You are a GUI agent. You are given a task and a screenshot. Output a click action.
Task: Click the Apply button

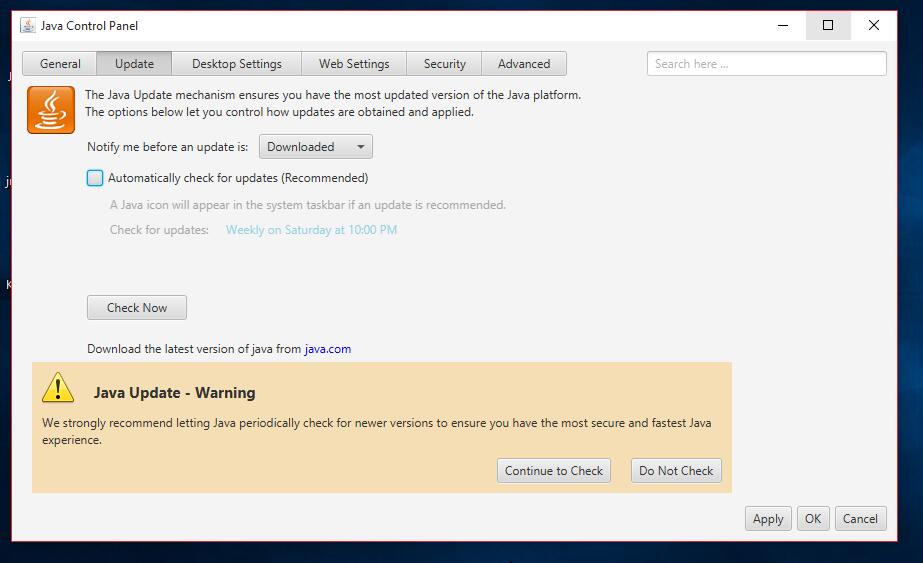[x=768, y=518]
